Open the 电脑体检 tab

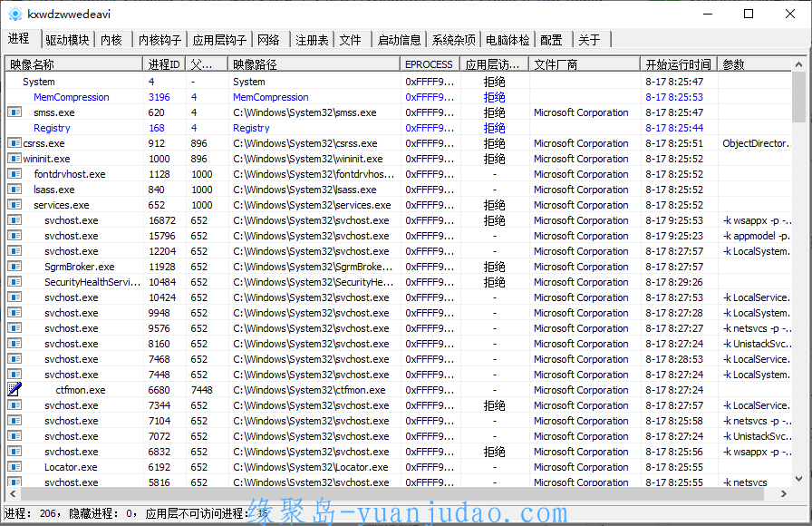[x=507, y=40]
